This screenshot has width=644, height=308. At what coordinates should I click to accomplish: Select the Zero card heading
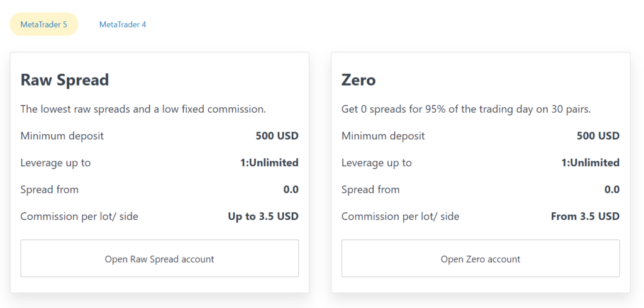pyautogui.click(x=358, y=80)
